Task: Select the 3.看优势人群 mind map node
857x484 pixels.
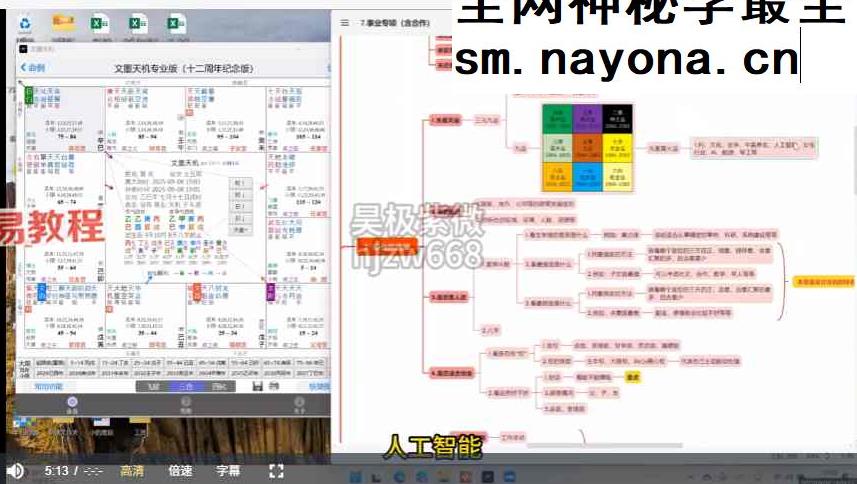Action: 449,297
